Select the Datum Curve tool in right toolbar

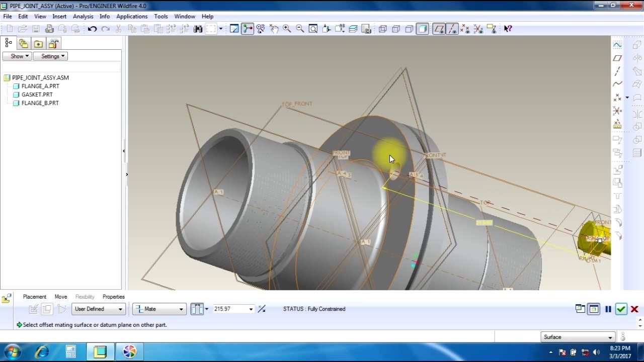[617, 84]
